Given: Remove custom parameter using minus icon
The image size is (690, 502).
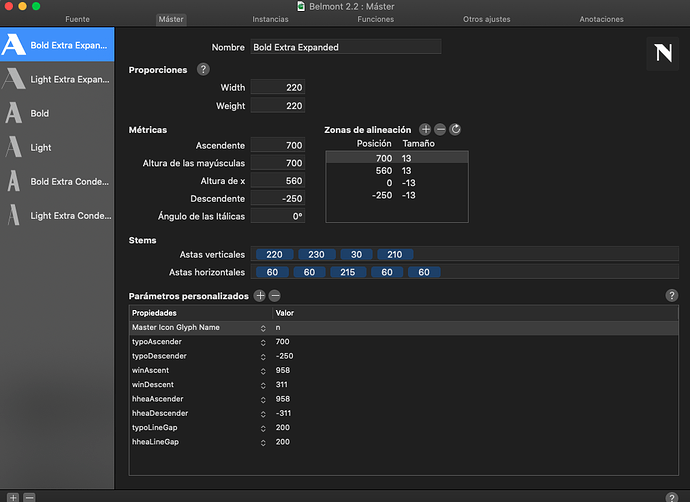Looking at the screenshot, I should [275, 296].
